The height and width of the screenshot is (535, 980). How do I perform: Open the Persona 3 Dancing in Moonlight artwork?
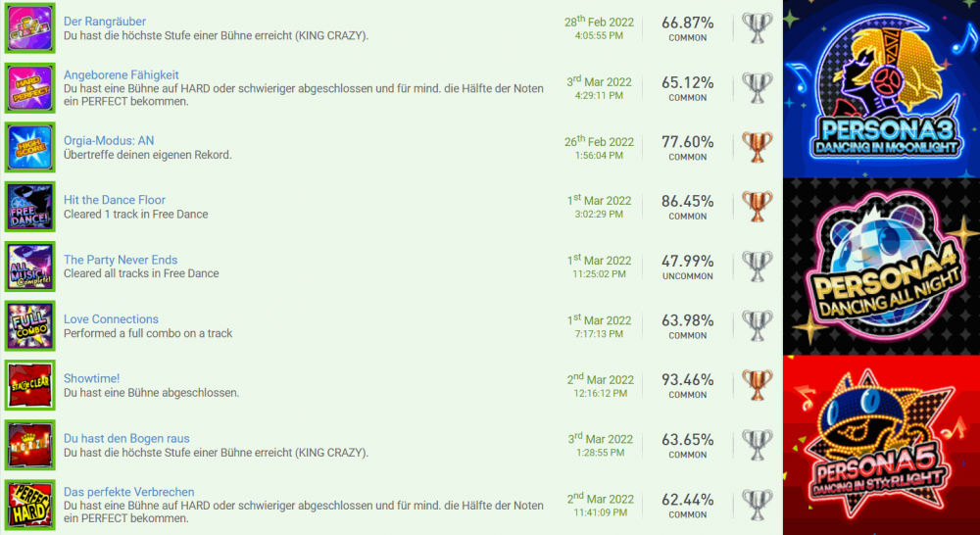(x=881, y=88)
